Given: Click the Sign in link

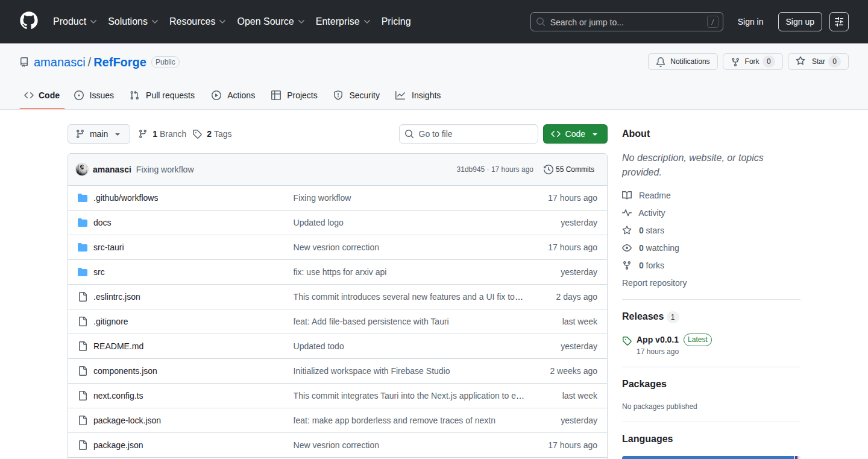Looking at the screenshot, I should (750, 22).
